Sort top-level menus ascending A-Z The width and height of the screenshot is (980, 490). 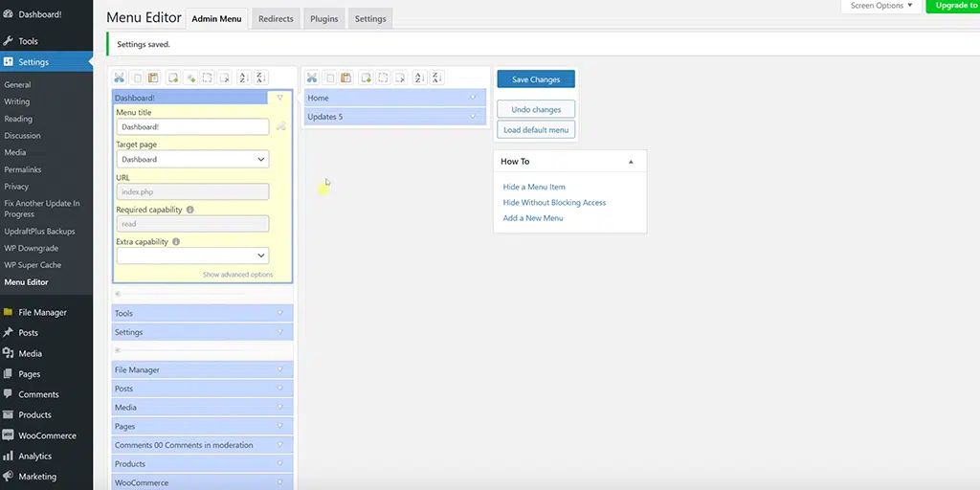click(243, 78)
